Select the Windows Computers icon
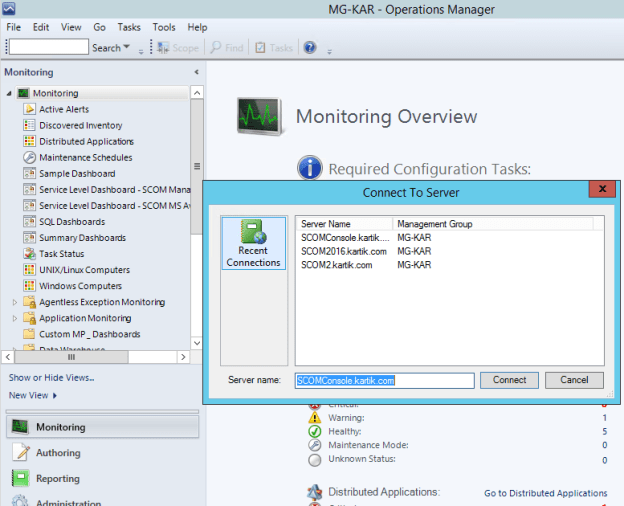Image resolution: width=624 pixels, height=506 pixels. [x=29, y=286]
